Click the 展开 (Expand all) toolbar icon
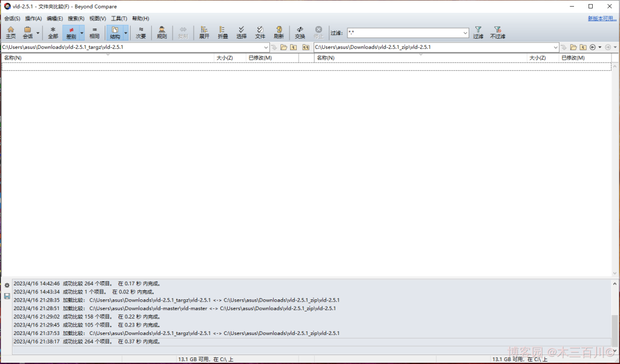This screenshot has width=620, height=364. pyautogui.click(x=204, y=32)
